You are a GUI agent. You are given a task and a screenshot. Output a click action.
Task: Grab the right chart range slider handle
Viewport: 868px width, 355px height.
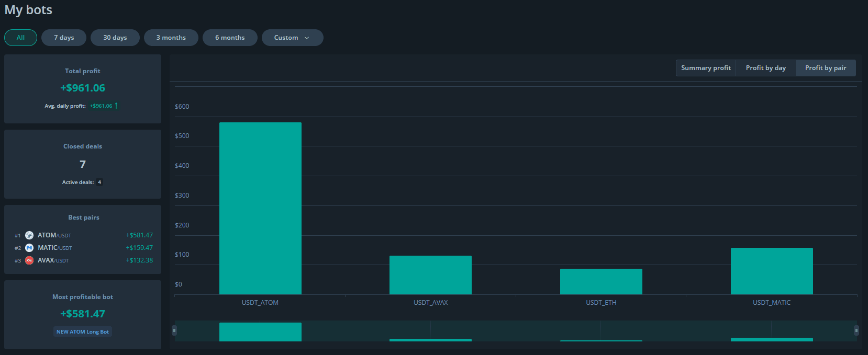coord(856,330)
